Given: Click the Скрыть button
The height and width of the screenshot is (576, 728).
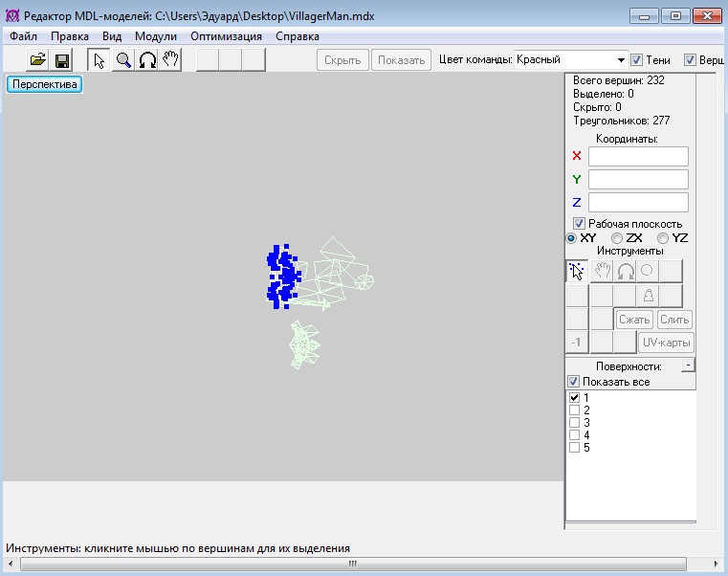Looking at the screenshot, I should click(342, 60).
